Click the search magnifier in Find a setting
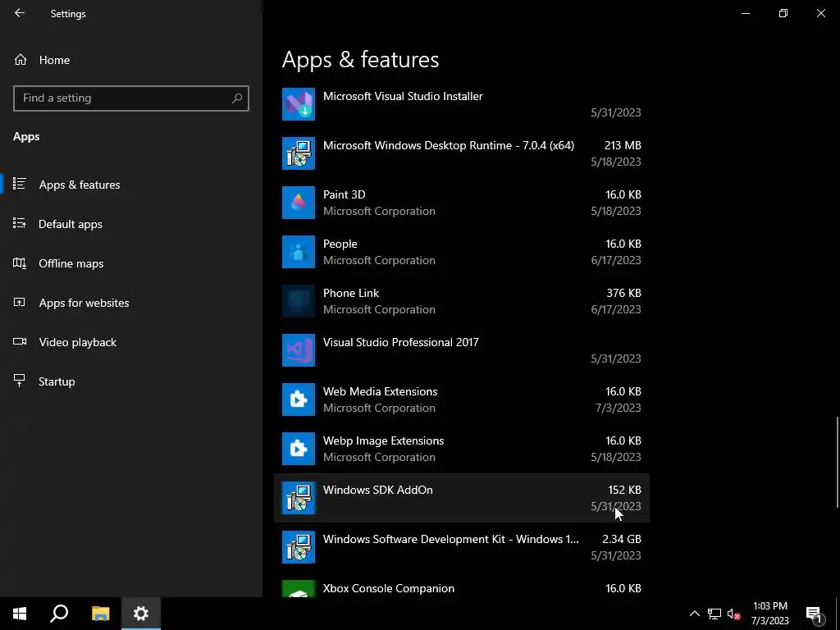840x630 pixels. [237, 98]
